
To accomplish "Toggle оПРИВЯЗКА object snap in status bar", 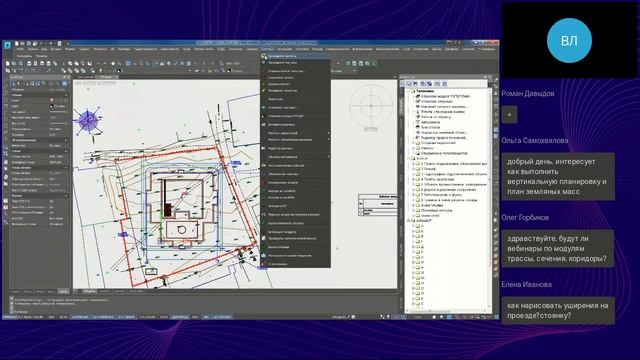I will point(80,317).
